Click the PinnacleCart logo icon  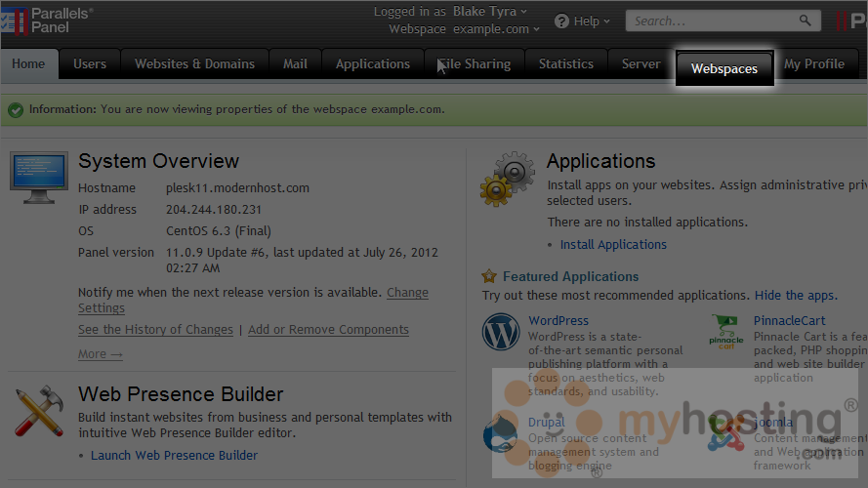pos(725,332)
